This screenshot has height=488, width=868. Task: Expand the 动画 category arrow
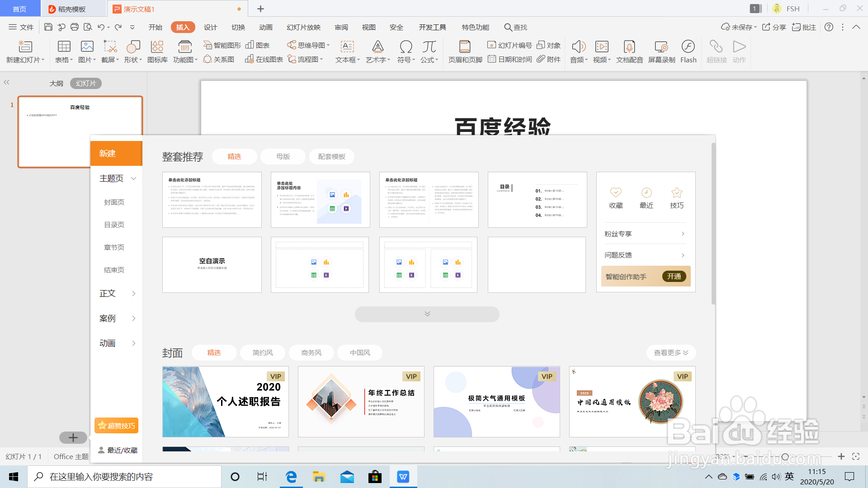click(133, 343)
